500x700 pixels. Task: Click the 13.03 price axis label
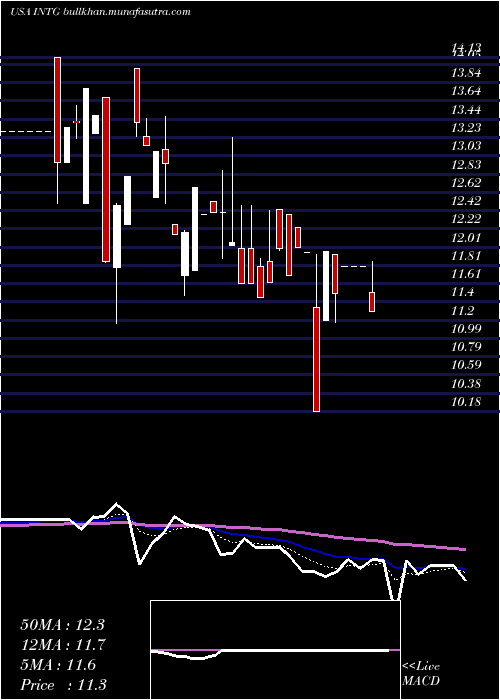pos(466,146)
